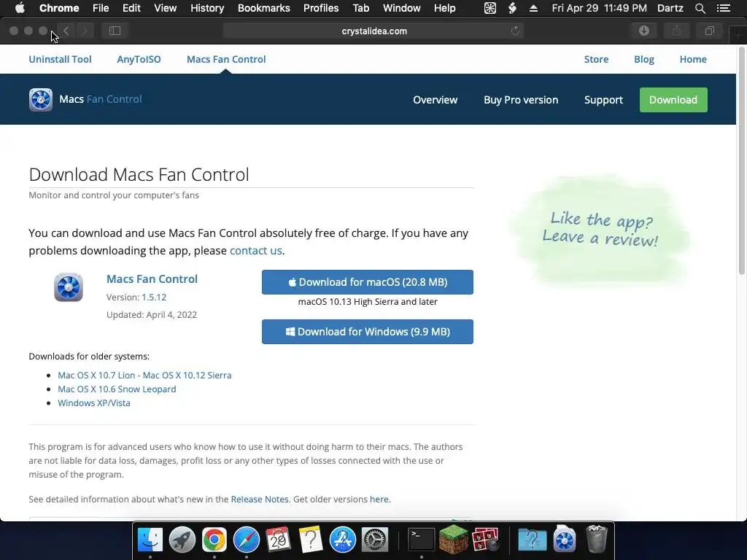Open Mac OS X 10.6 Snow Leopard download
The image size is (747, 560).
(x=117, y=389)
